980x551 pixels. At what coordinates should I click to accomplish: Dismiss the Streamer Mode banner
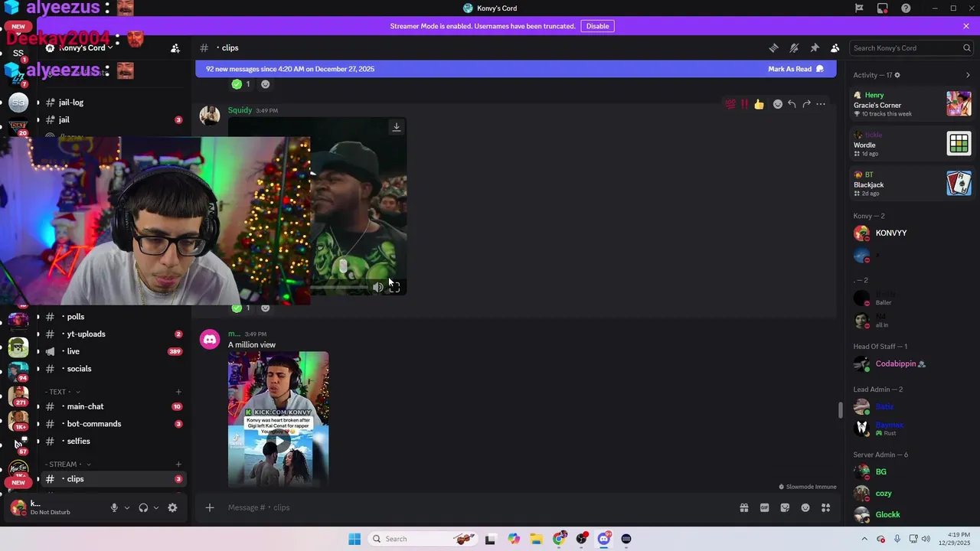966,26
